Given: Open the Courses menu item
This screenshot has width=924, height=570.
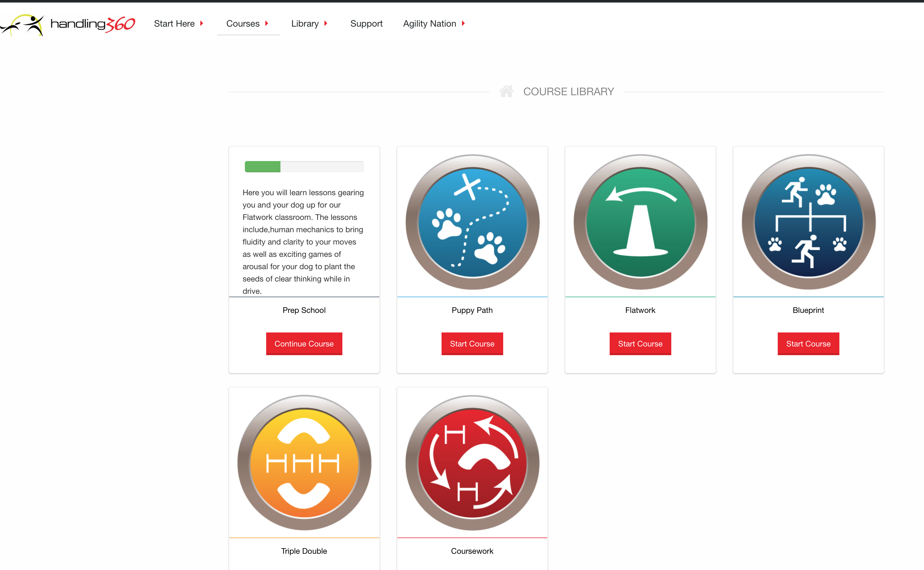Looking at the screenshot, I should click(x=243, y=24).
